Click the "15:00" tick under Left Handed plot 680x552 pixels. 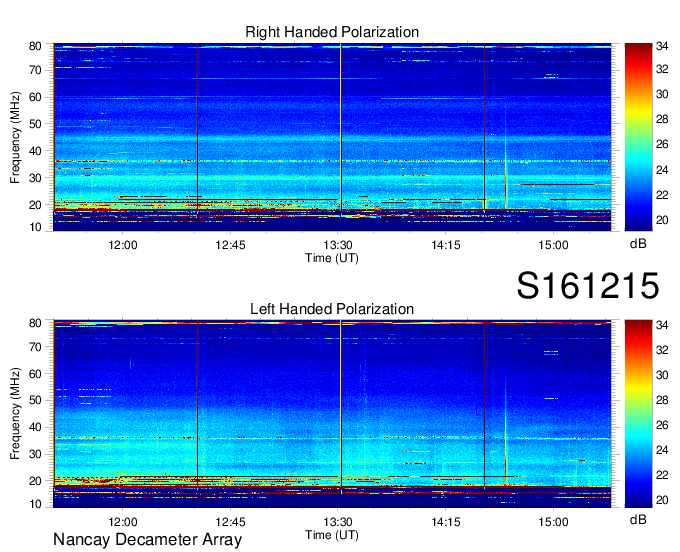(x=553, y=522)
